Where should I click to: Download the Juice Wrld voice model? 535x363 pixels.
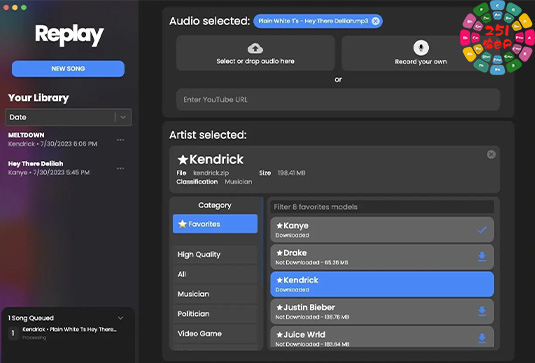pyautogui.click(x=482, y=338)
